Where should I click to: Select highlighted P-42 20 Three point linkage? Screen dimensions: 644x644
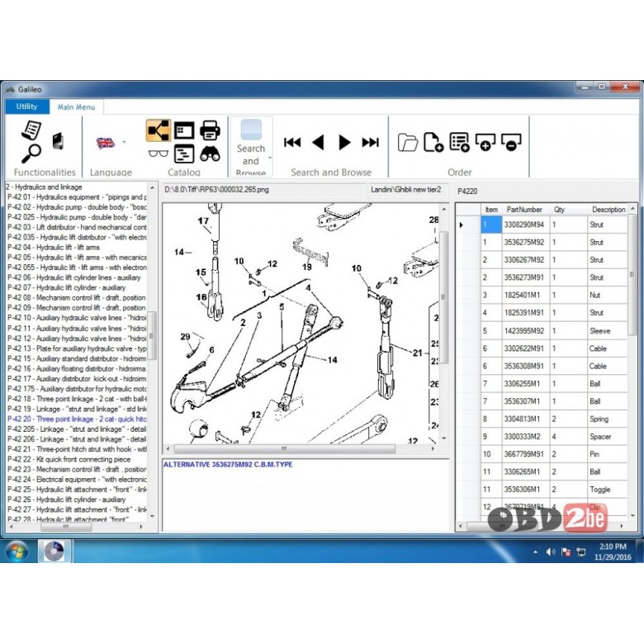(77, 419)
